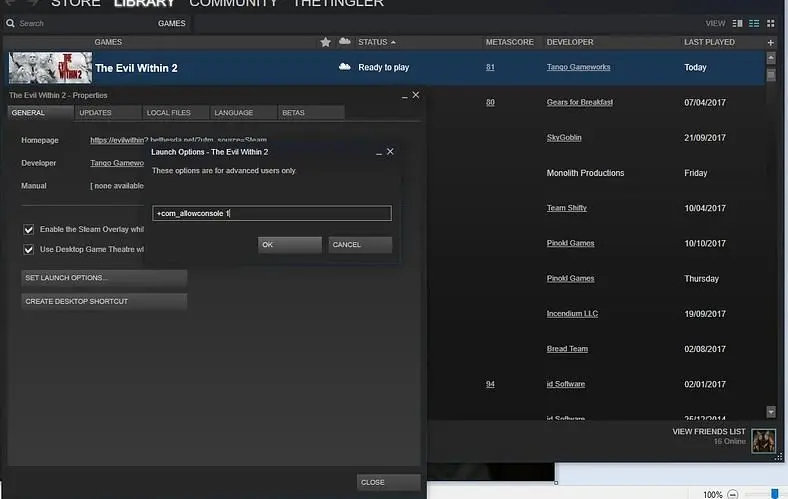Select The Evil Within 2 title
The image size is (788, 499).
pyautogui.click(x=136, y=68)
